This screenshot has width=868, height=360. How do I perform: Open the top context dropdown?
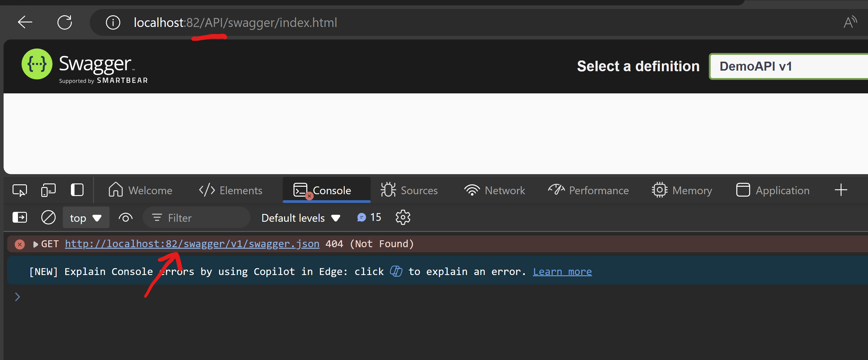(86, 218)
